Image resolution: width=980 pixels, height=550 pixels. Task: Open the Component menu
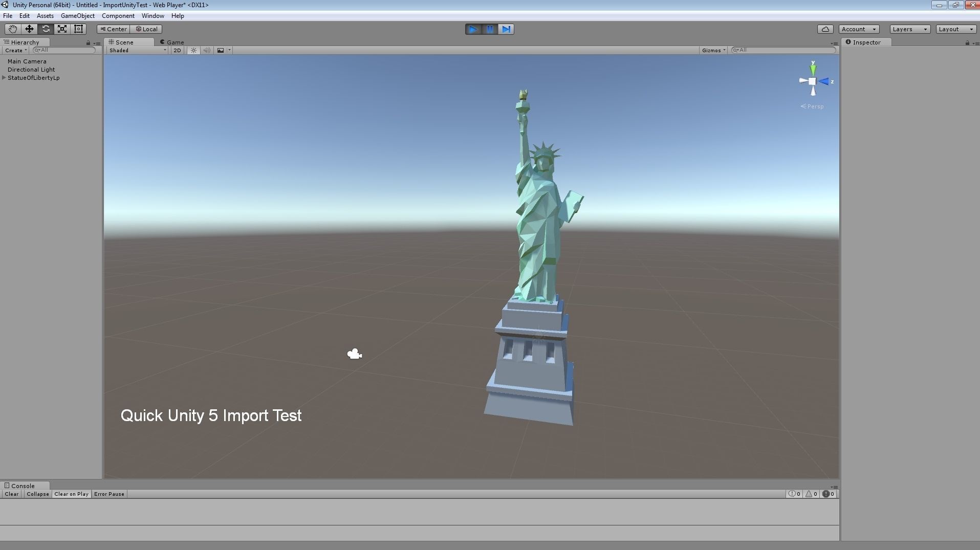[x=118, y=16]
